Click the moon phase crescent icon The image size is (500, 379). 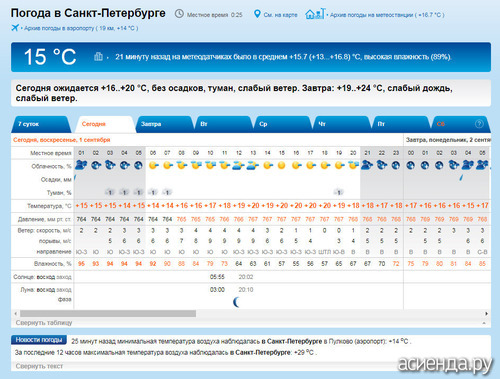pyautogui.click(x=237, y=302)
